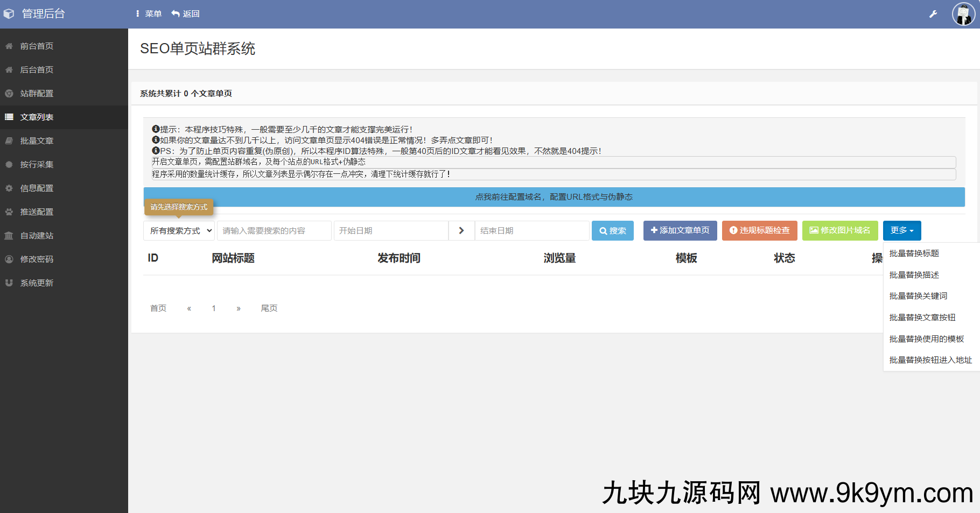
Task: Click the user avatar in top corner
Action: coord(963,13)
